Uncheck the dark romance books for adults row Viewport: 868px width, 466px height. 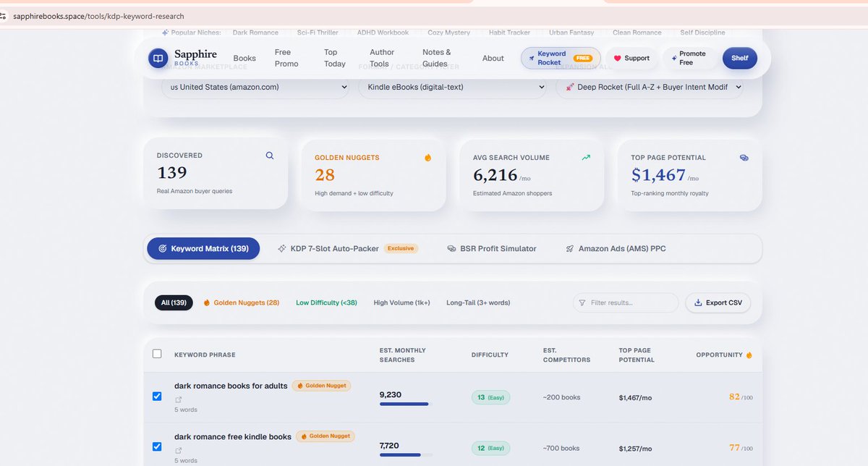pyautogui.click(x=157, y=397)
